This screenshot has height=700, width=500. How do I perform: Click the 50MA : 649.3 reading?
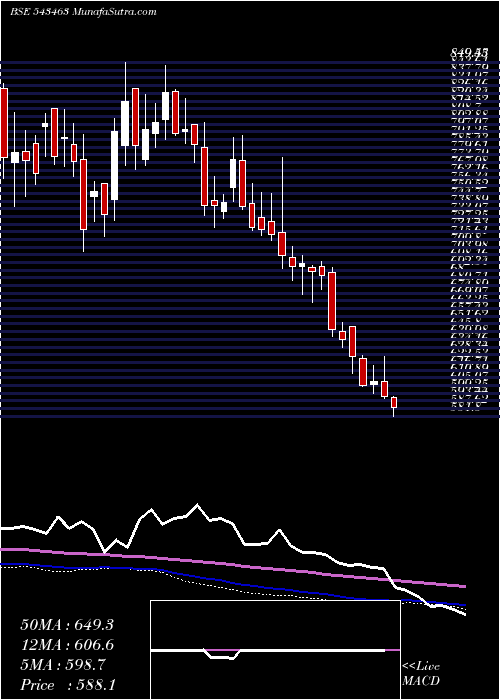(x=67, y=625)
